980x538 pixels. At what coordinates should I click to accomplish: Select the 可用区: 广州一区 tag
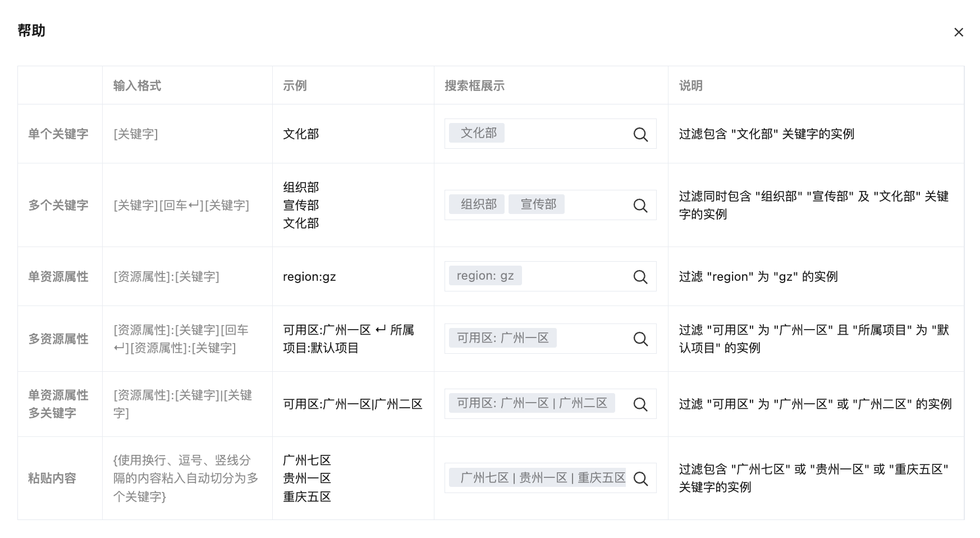[503, 338]
